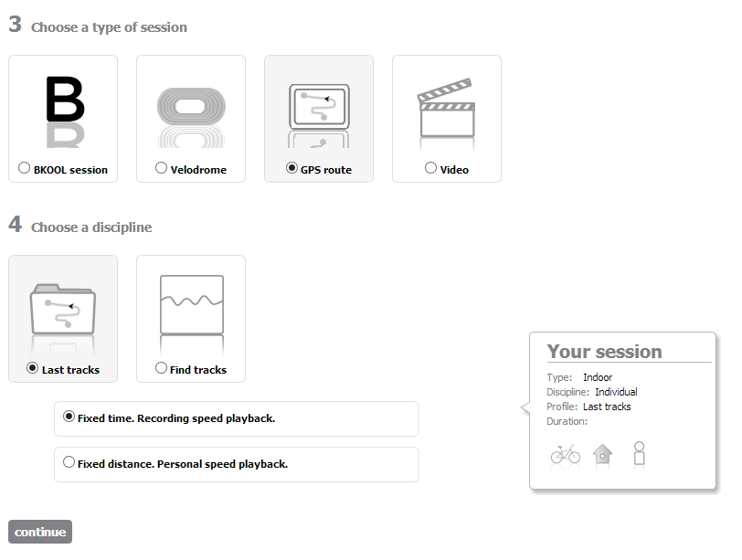Click the indoor house icon in Your session

click(x=602, y=454)
